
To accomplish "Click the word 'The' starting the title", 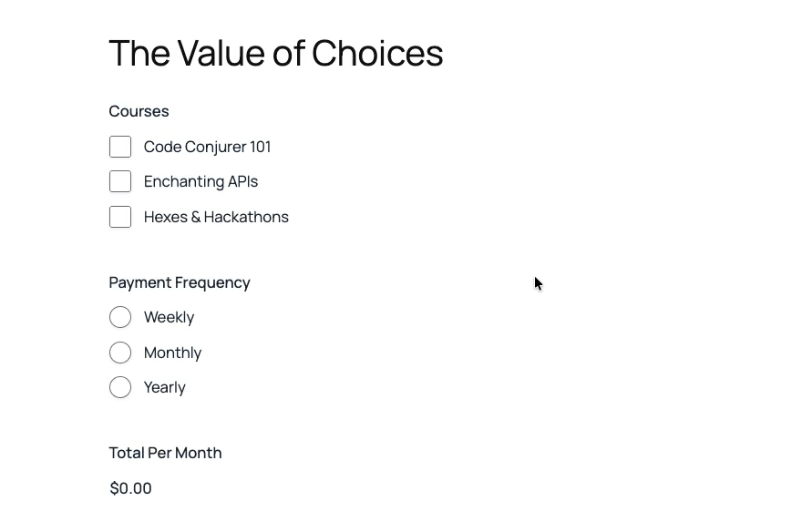I will pyautogui.click(x=139, y=54).
